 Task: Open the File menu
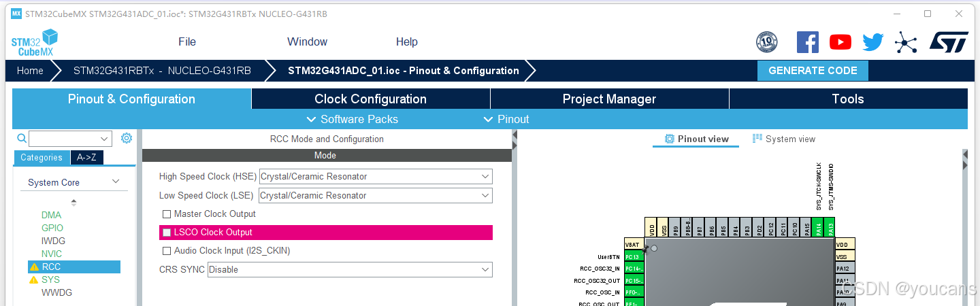click(x=187, y=42)
